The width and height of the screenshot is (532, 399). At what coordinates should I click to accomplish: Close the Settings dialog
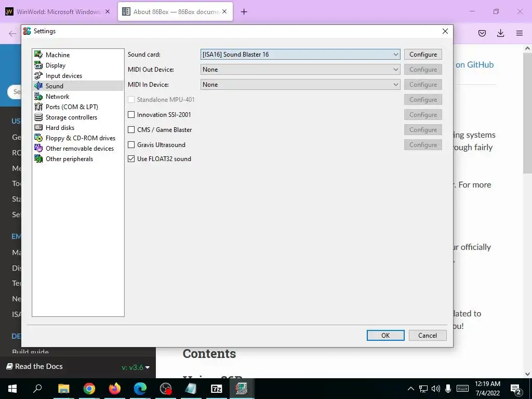tap(445, 31)
